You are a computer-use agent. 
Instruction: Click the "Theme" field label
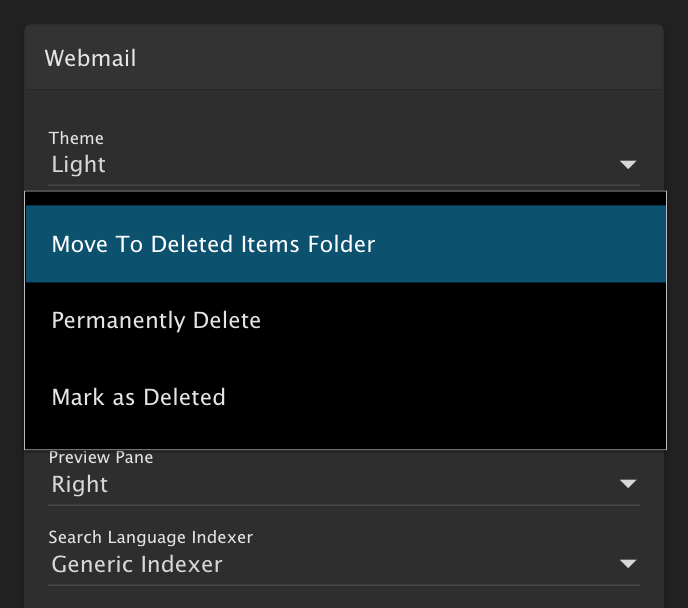[76, 138]
